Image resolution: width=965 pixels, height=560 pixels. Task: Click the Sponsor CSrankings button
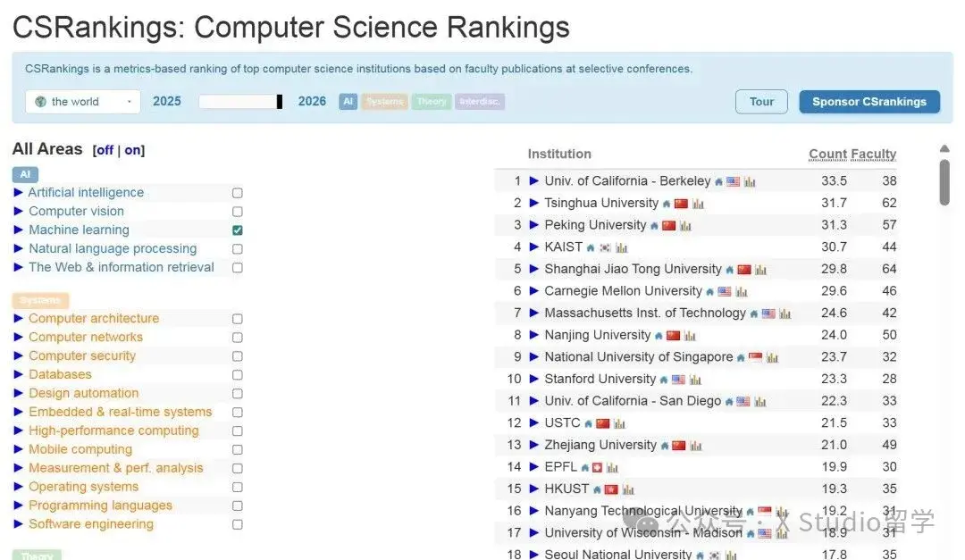(x=869, y=102)
